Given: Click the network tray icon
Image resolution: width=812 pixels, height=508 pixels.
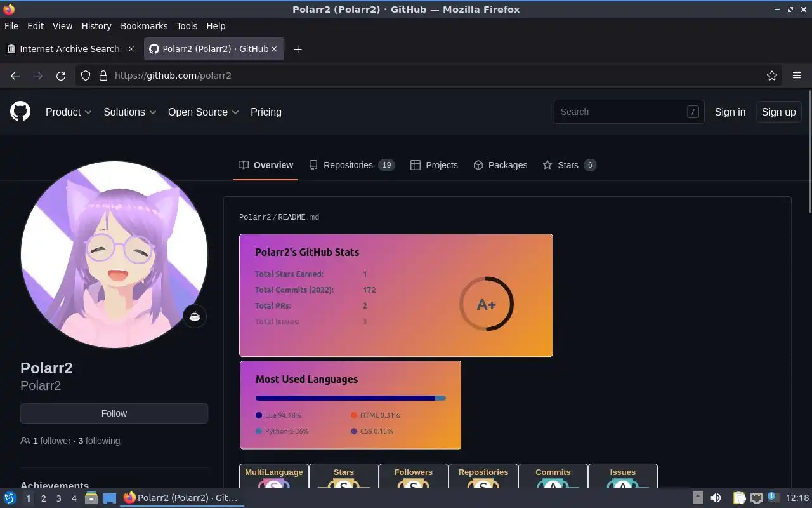Looking at the screenshot, I should (x=756, y=498).
